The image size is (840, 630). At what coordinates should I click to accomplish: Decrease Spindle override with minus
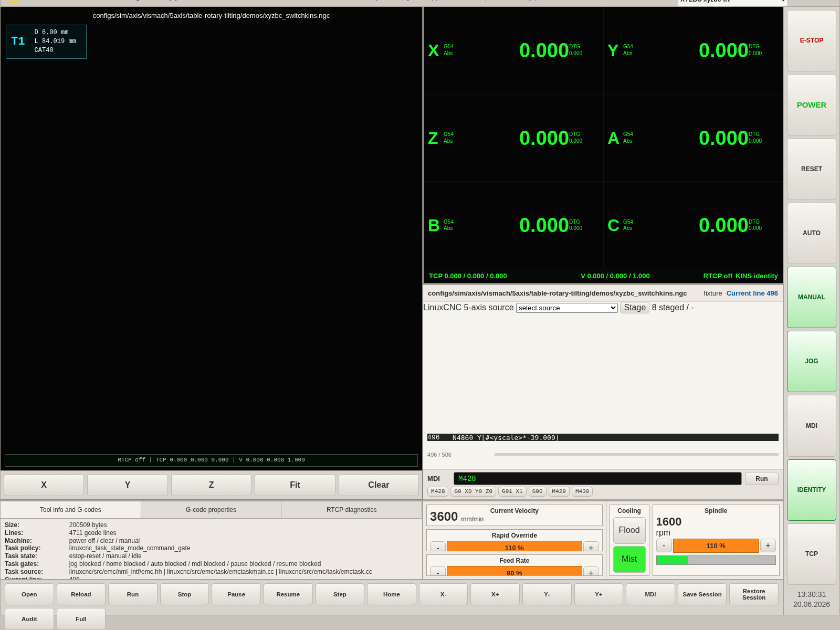pos(664,545)
